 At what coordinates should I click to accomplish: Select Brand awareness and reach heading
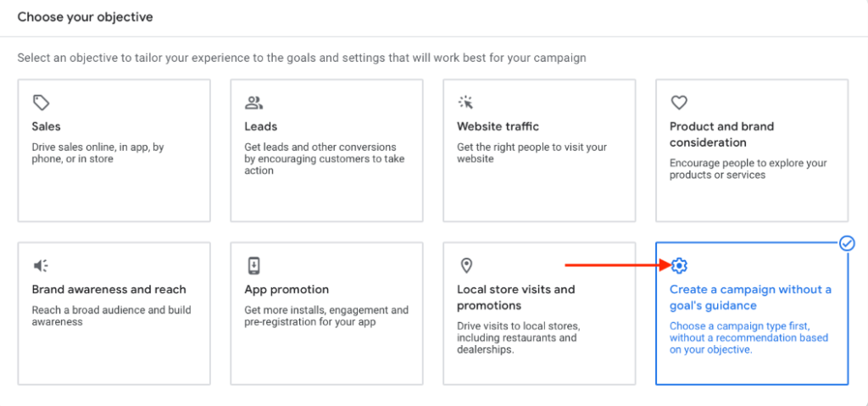coord(109,289)
